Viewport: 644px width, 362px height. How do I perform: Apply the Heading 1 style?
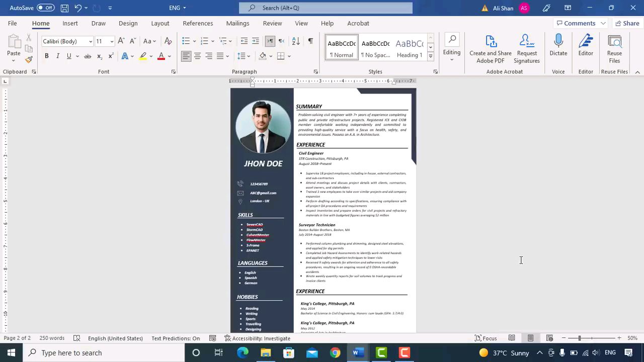pyautogui.click(x=410, y=48)
